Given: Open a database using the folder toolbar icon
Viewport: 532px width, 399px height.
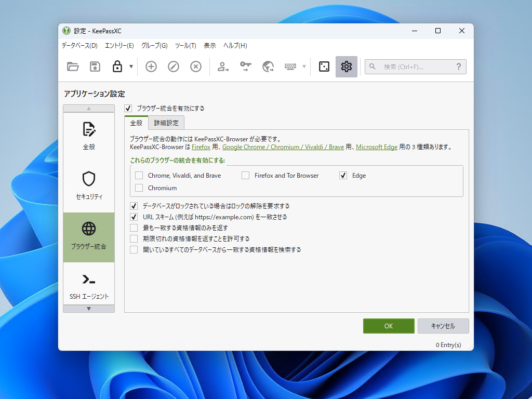Looking at the screenshot, I should (73, 66).
